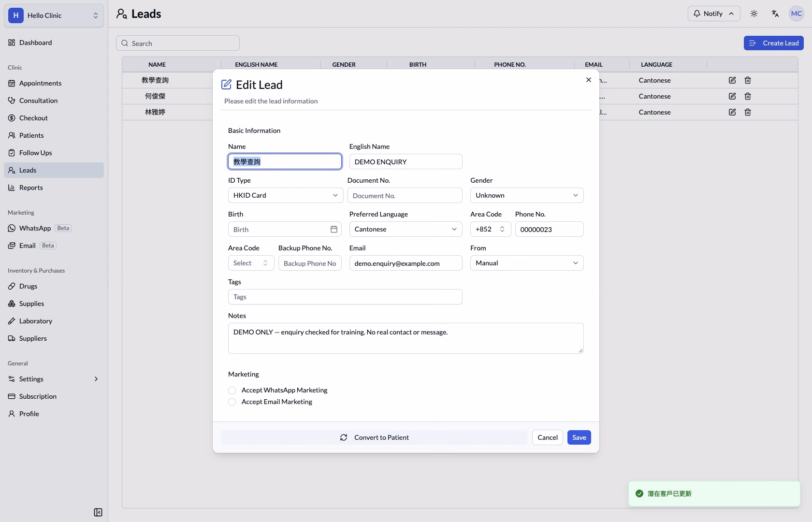Viewport: 812px width, 522px height.
Task: Click the leads Search field
Action: tap(178, 43)
